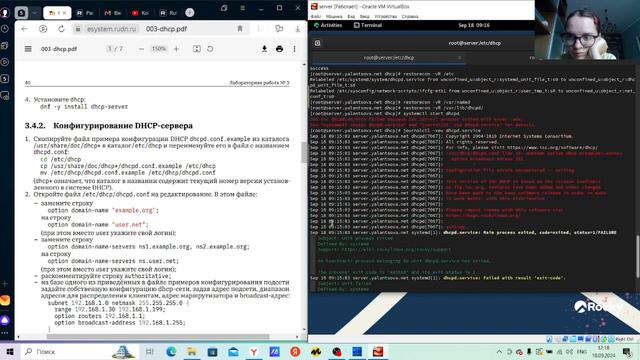Click the PDF vertical scrollbar thumb
The image size is (640, 360).
pyautogui.click(x=304, y=152)
